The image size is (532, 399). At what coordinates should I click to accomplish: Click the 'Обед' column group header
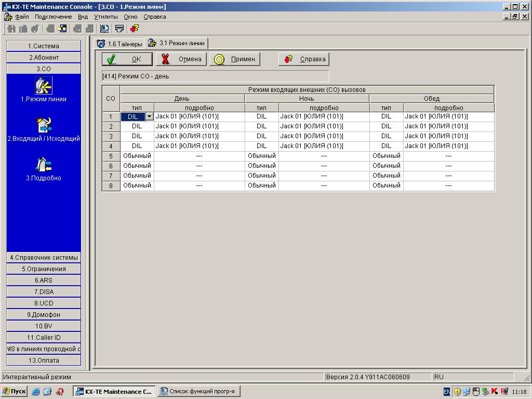432,99
